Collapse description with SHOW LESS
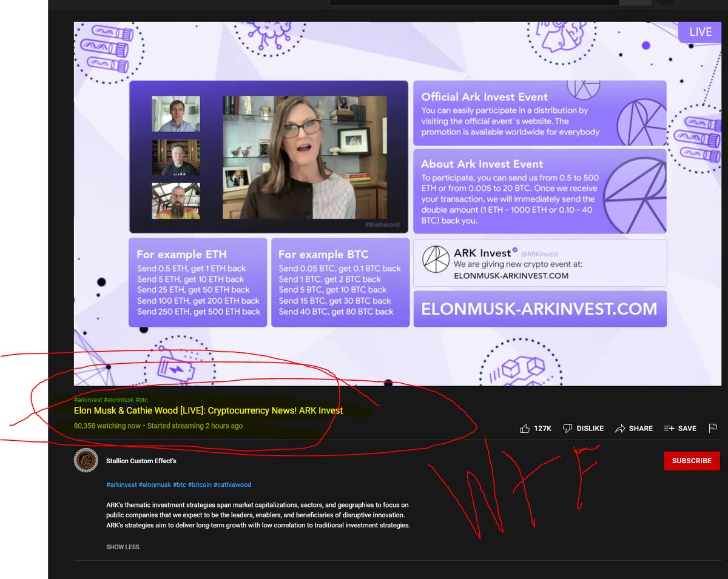728x579 pixels. click(123, 547)
